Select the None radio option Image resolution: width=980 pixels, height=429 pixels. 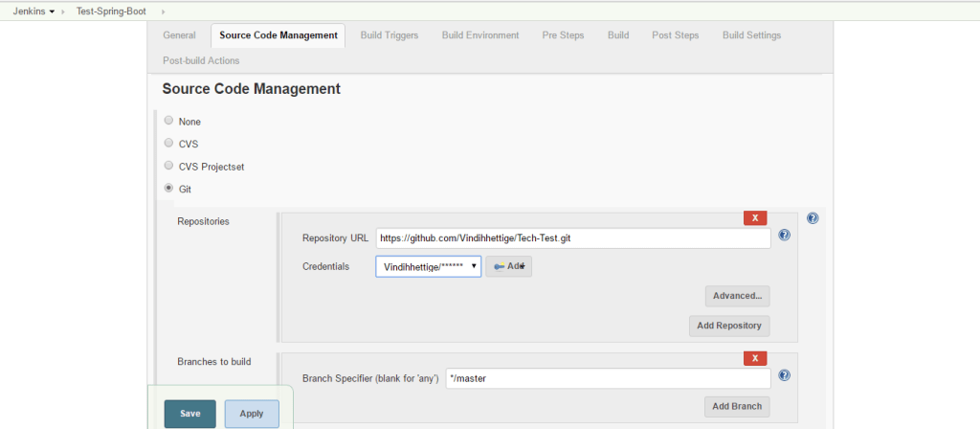click(x=168, y=120)
